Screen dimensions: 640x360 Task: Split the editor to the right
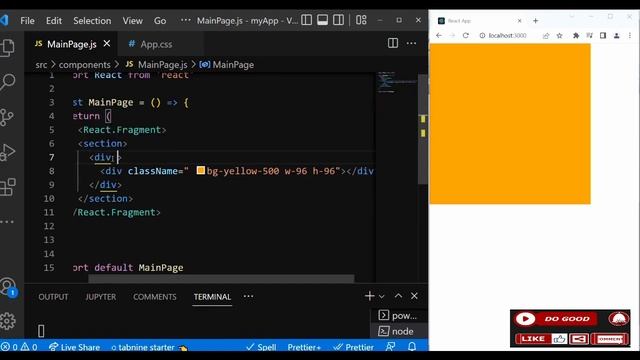pos(393,43)
